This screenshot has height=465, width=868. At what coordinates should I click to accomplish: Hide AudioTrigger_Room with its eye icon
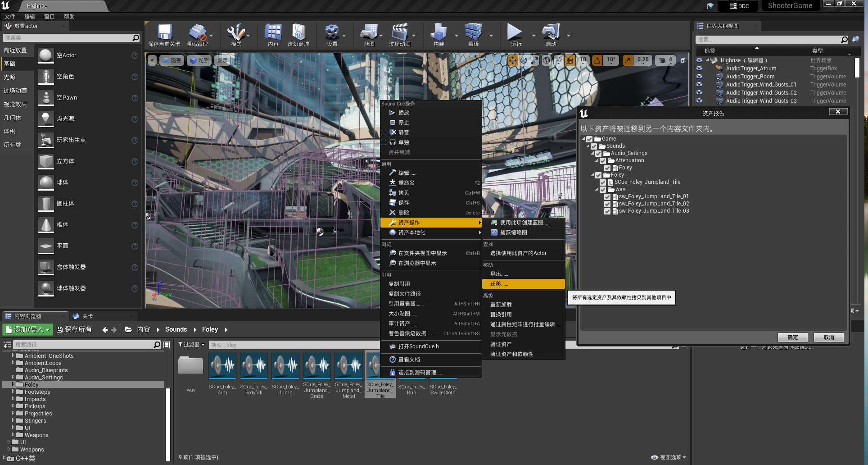pos(699,77)
